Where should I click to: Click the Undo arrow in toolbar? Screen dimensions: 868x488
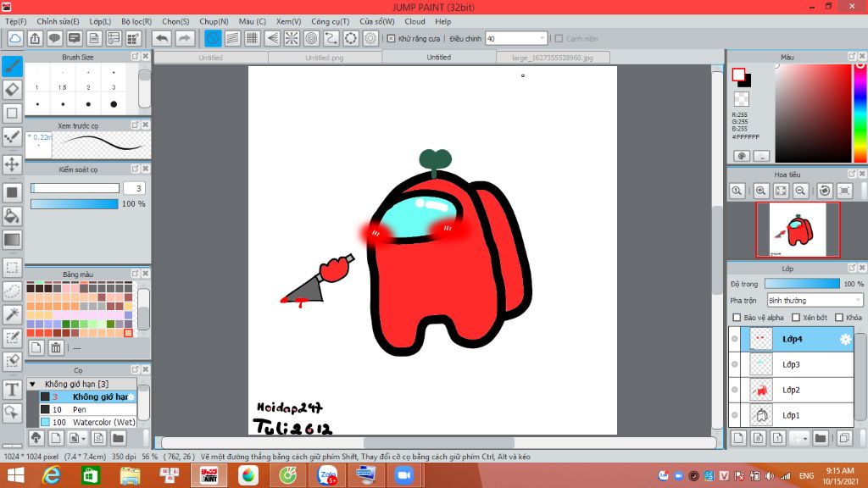pos(162,38)
